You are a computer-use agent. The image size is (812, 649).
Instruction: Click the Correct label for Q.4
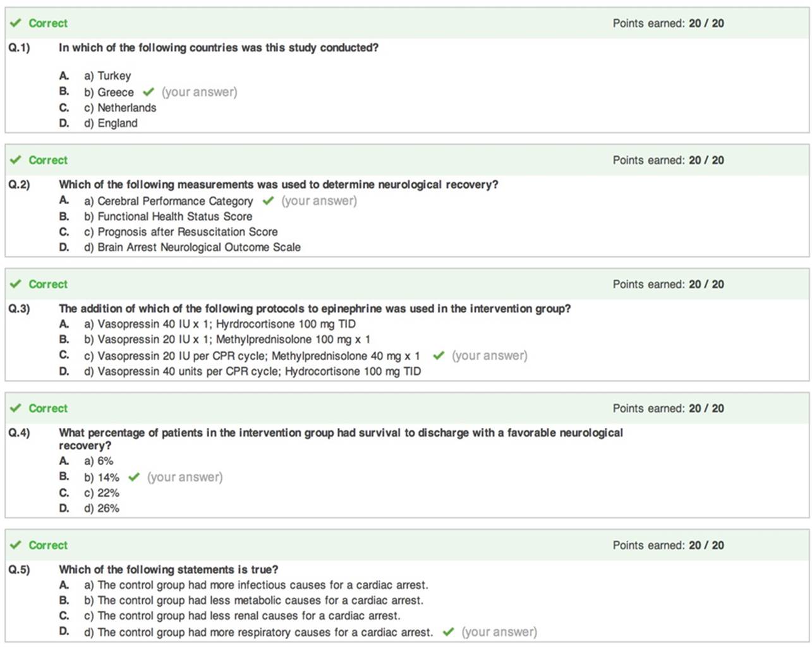click(x=48, y=409)
